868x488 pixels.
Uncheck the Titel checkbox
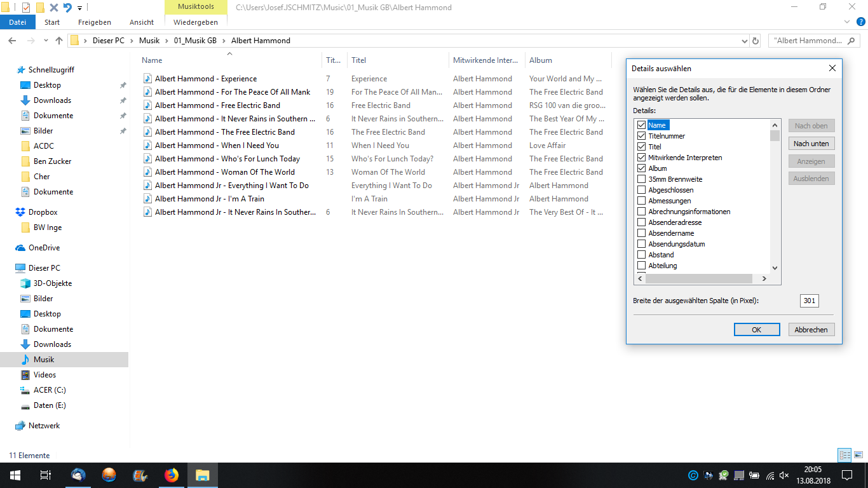(x=642, y=147)
